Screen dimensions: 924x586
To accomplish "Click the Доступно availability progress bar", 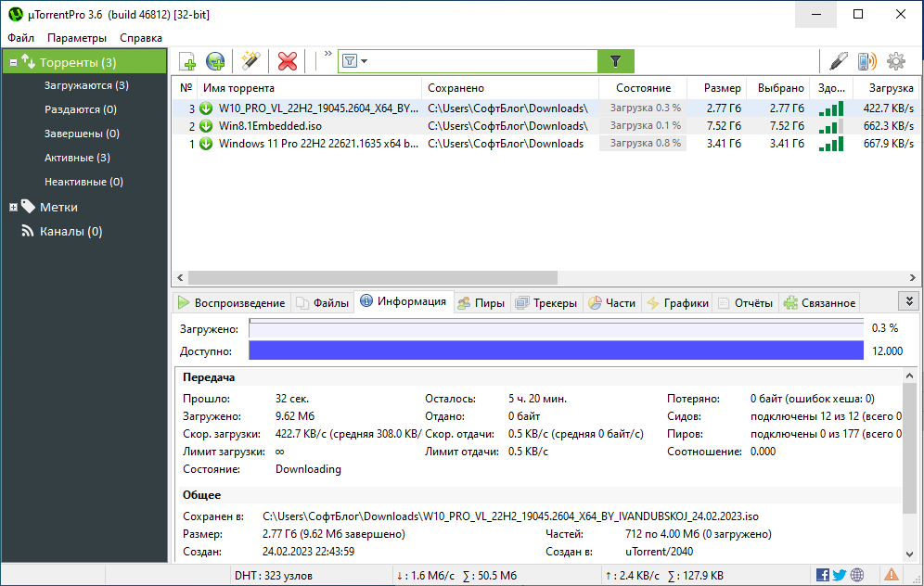I will click(x=557, y=350).
